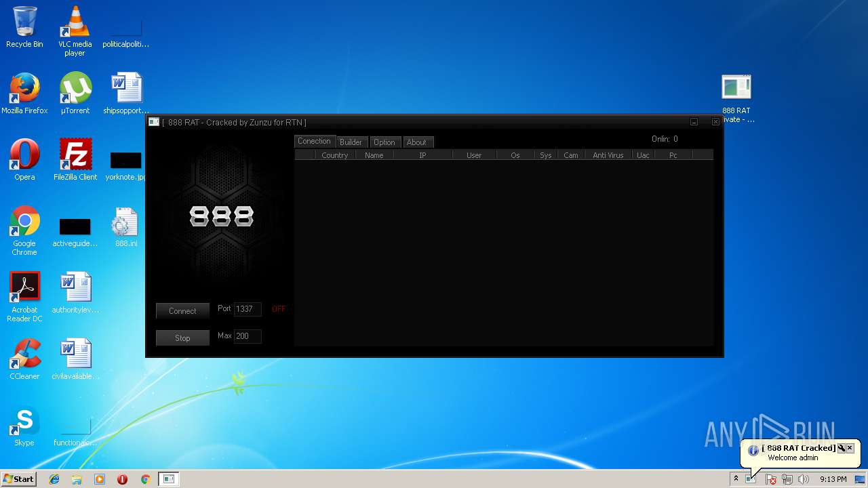Switch to the Builder tab
Viewport: 868px width, 488px height.
pos(351,142)
